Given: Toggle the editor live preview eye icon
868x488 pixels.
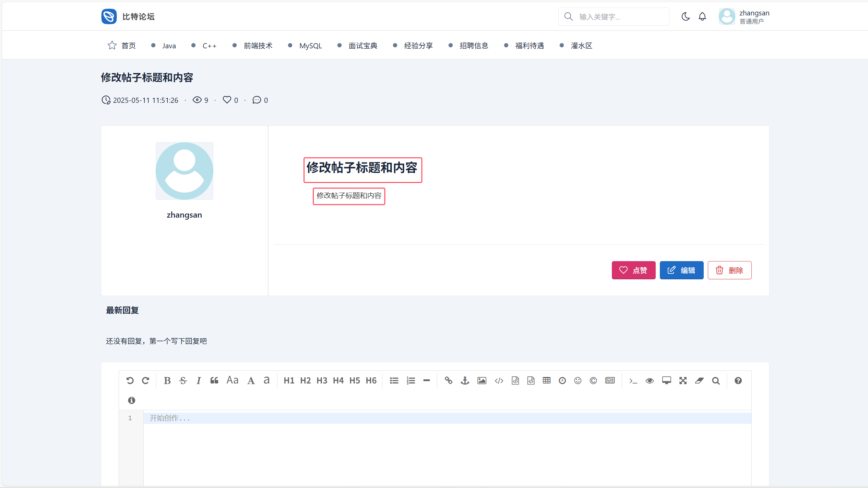Looking at the screenshot, I should tap(649, 380).
